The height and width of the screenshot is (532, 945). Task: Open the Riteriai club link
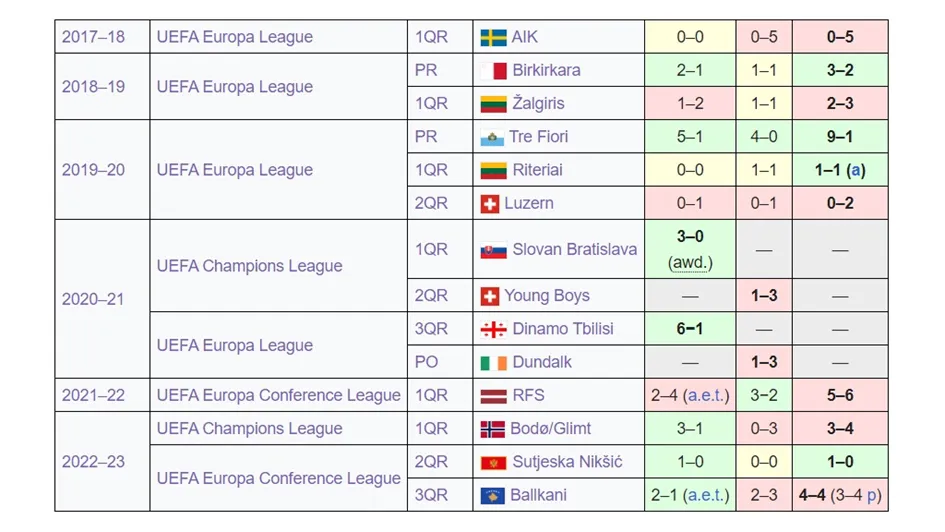(538, 170)
